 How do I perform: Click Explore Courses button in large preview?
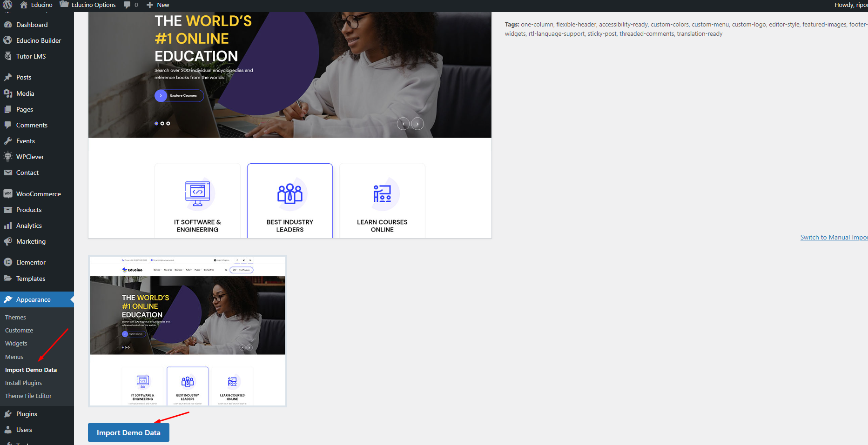click(x=179, y=95)
